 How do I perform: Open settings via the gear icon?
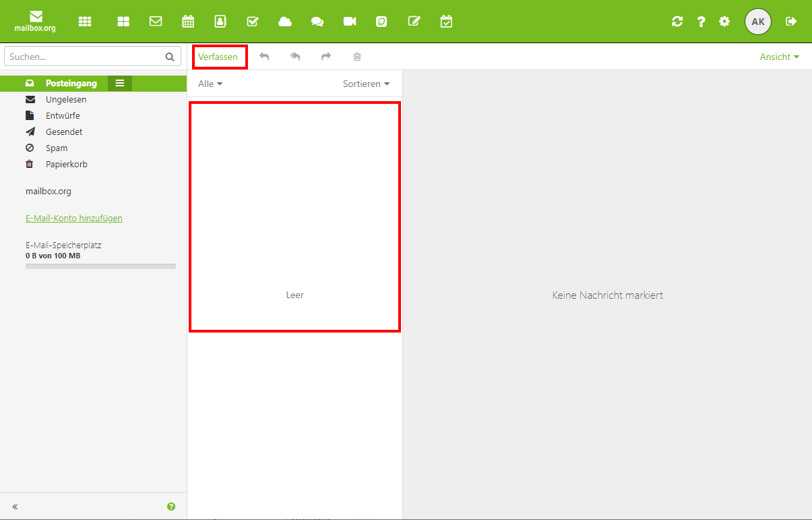[x=724, y=22]
